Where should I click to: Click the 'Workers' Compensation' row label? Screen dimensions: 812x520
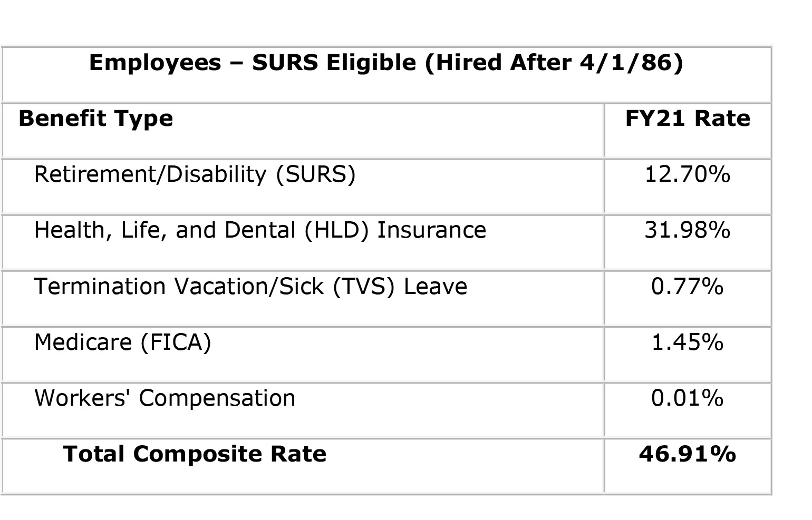pyautogui.click(x=165, y=398)
